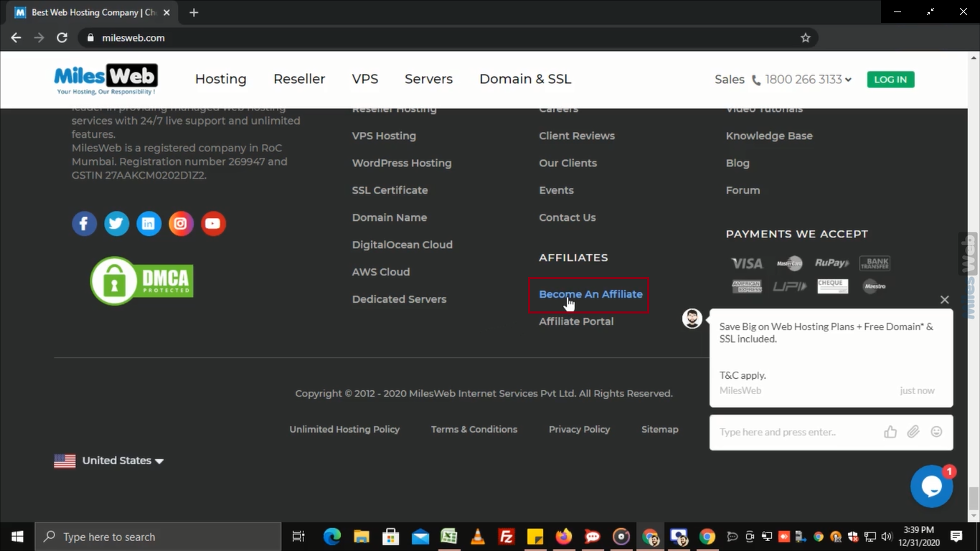Open the Sitemap link
The width and height of the screenshot is (980, 551).
coord(660,429)
